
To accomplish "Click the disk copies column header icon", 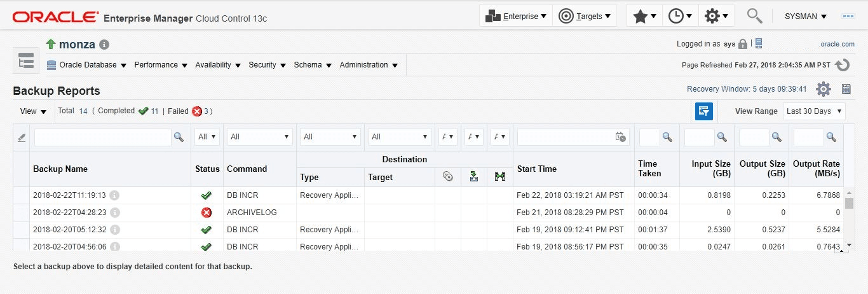I will point(448,177).
